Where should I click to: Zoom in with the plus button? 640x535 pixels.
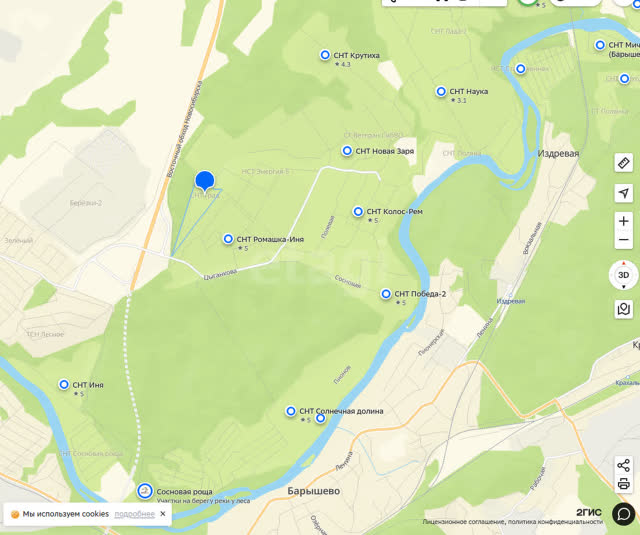pyautogui.click(x=624, y=221)
